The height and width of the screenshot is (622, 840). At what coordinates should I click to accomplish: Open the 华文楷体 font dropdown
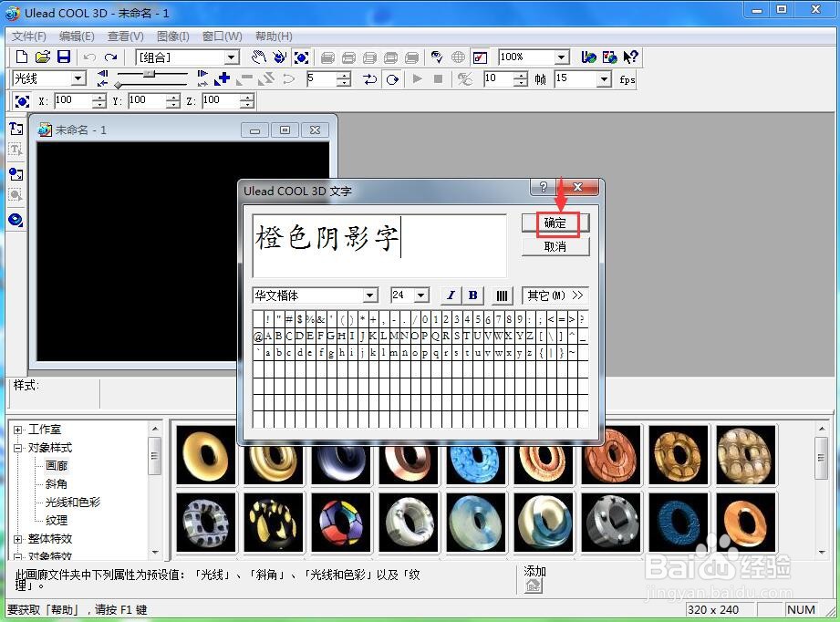[x=369, y=295]
